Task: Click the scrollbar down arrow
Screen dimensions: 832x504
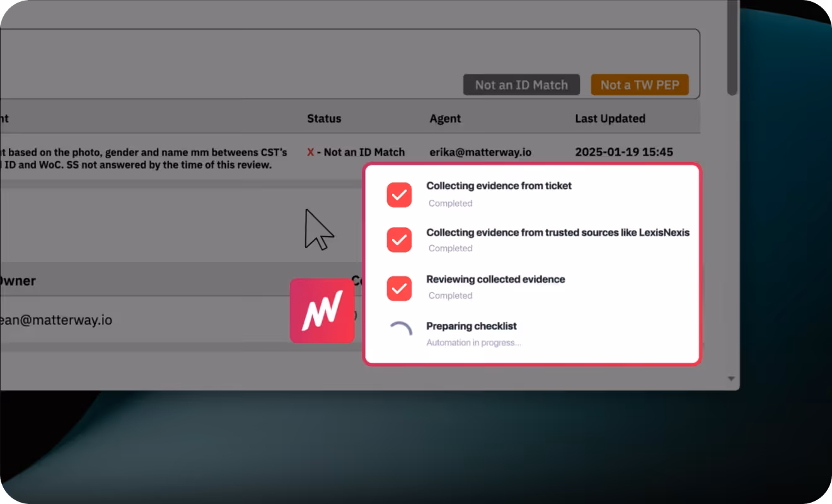Action: [732, 379]
